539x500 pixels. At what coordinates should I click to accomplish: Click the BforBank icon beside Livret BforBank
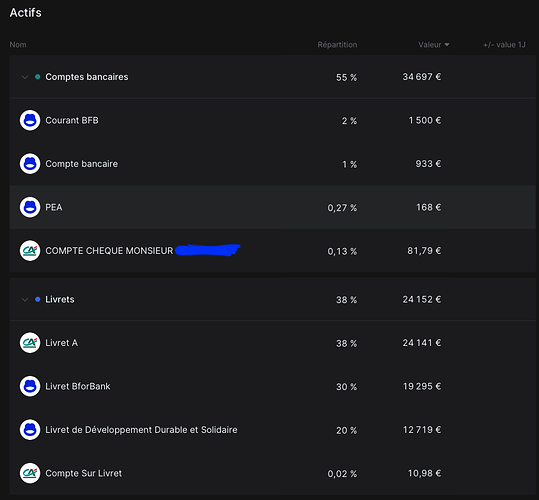[x=30, y=386]
